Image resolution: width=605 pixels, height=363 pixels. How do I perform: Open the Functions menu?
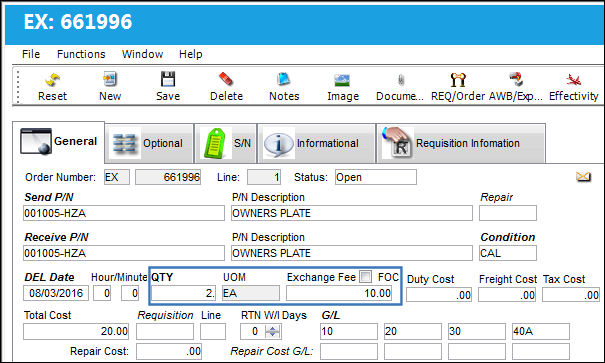pyautogui.click(x=81, y=54)
